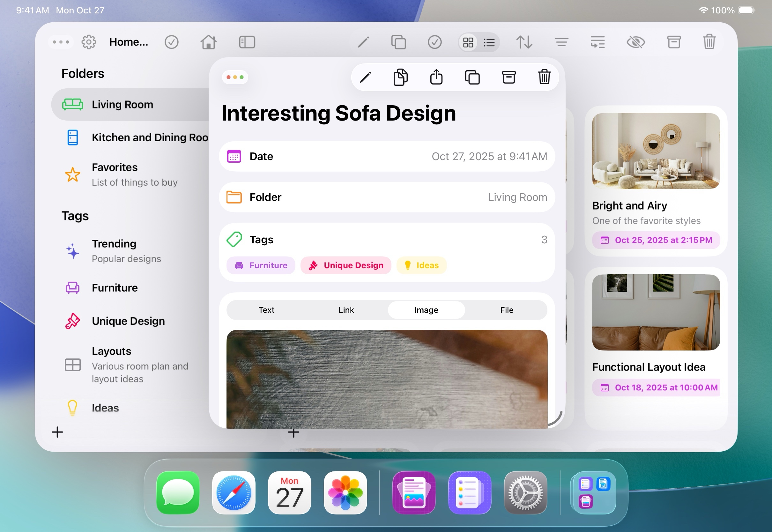772x532 pixels.
Task: Toggle the sidebar panel icon
Action: (x=247, y=42)
